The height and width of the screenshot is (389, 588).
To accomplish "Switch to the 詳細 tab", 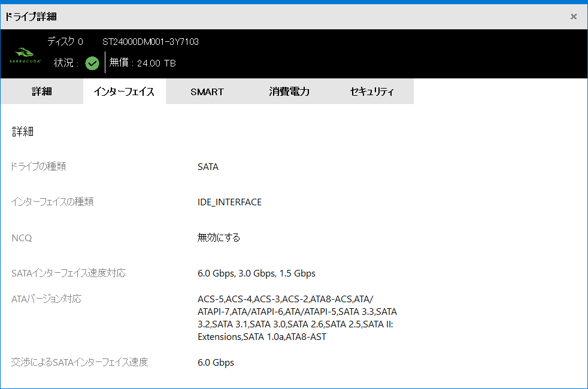I will pos(42,92).
